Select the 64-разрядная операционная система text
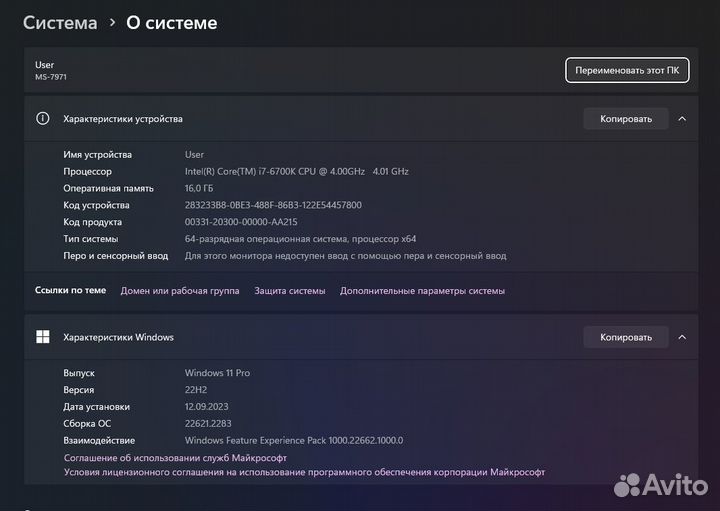This screenshot has height=511, width=720. click(300, 239)
